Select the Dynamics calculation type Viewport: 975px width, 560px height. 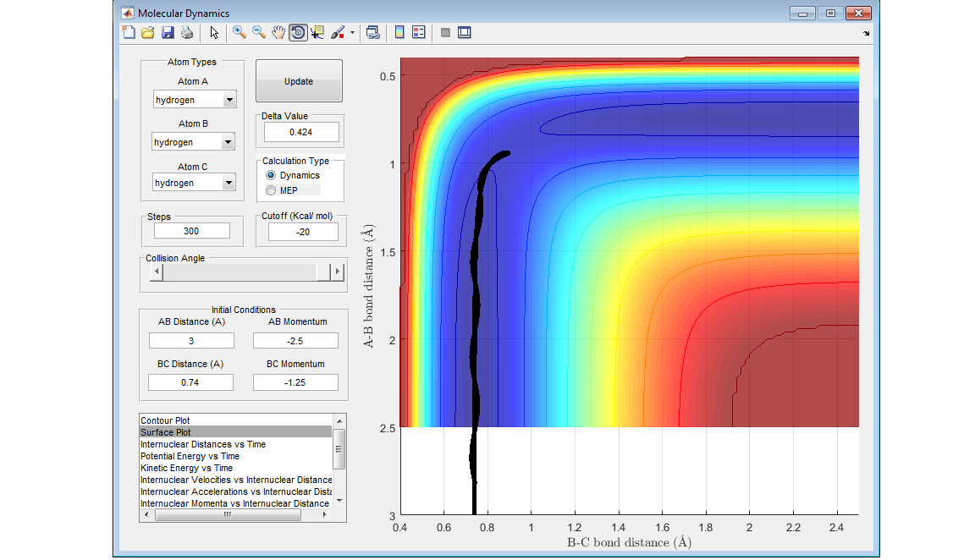pyautogui.click(x=272, y=175)
